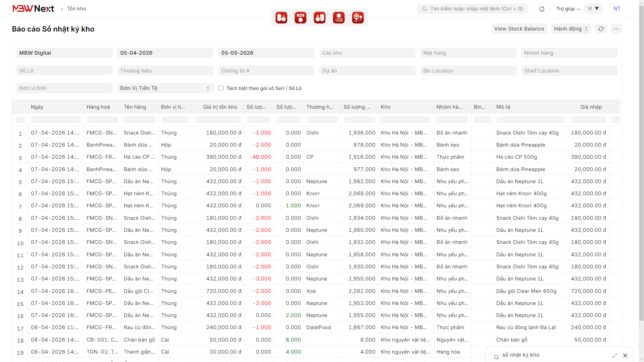Click row number 7 index cell
644x362 pixels.
pos(20,206)
